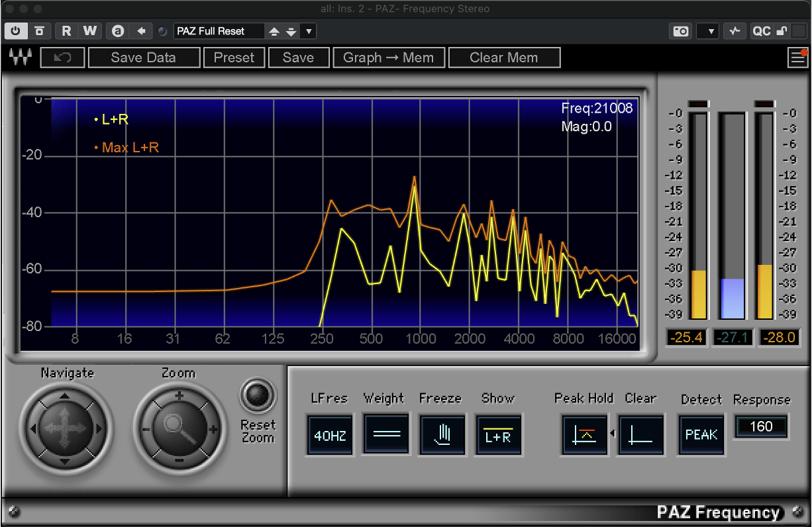
Task: Click the Clear Mem button
Action: [x=504, y=58]
